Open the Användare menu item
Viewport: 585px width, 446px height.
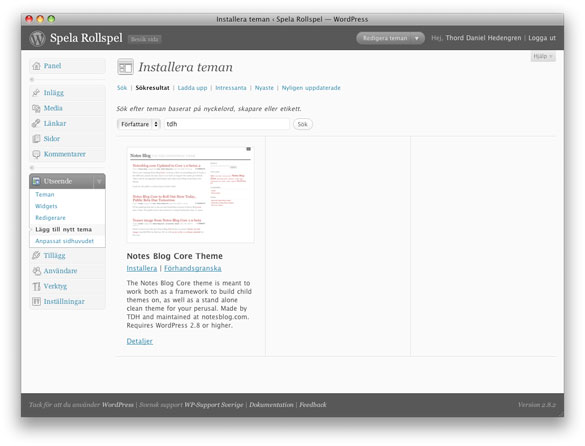tap(60, 271)
